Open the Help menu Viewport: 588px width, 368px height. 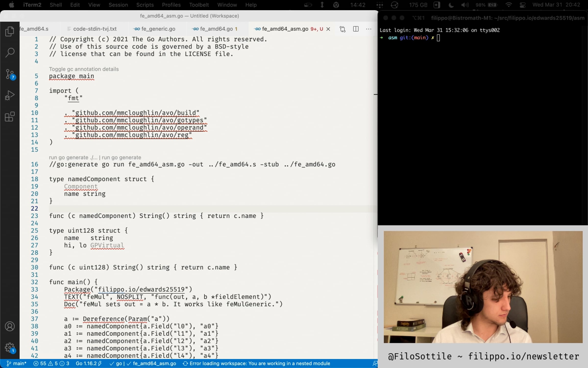[251, 5]
